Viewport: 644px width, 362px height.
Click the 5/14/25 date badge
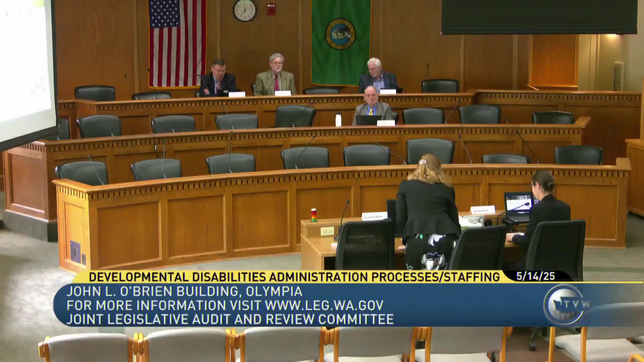535,276
